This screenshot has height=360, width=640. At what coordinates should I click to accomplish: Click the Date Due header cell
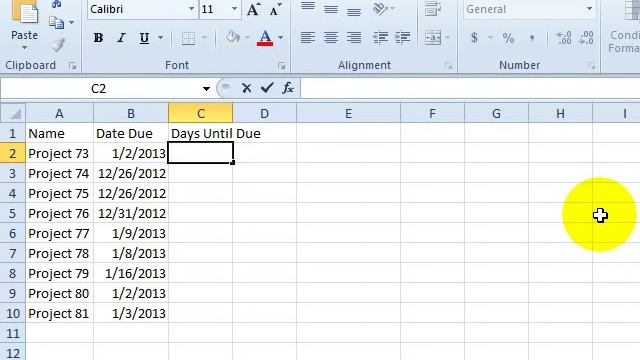[131, 133]
